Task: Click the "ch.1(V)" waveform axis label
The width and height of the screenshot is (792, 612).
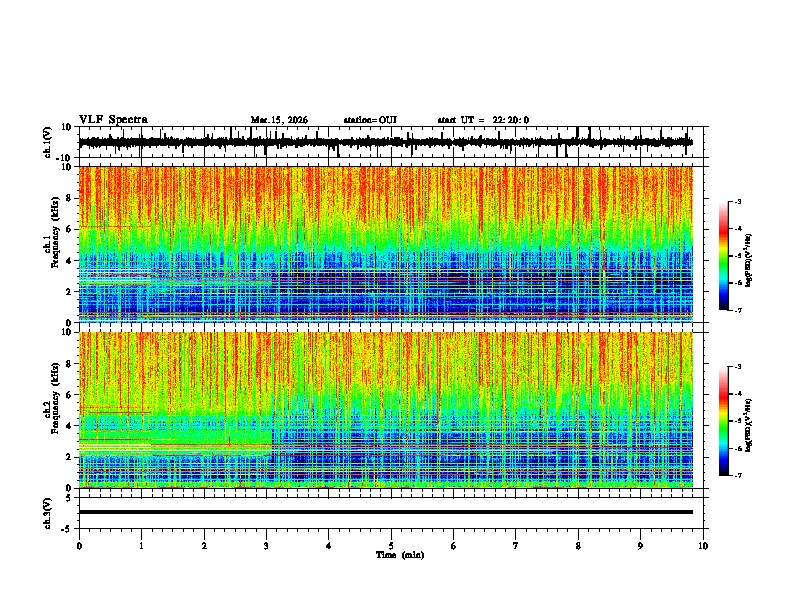Action: point(48,142)
